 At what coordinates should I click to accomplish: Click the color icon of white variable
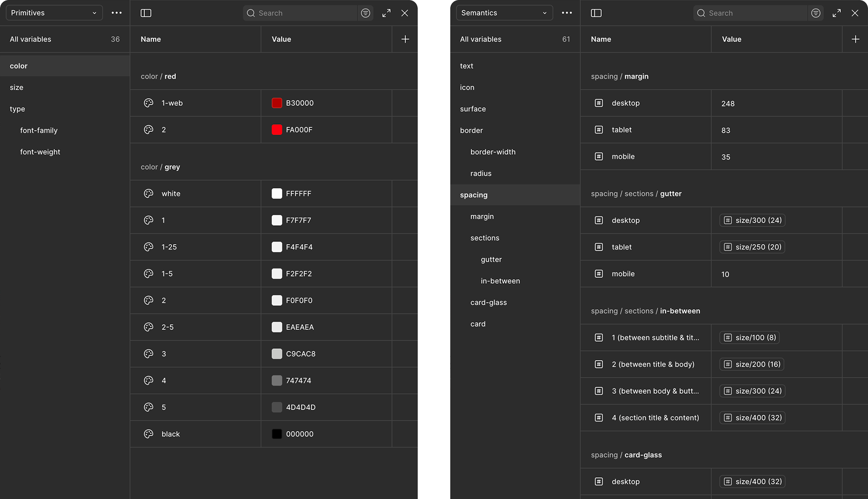coord(149,194)
